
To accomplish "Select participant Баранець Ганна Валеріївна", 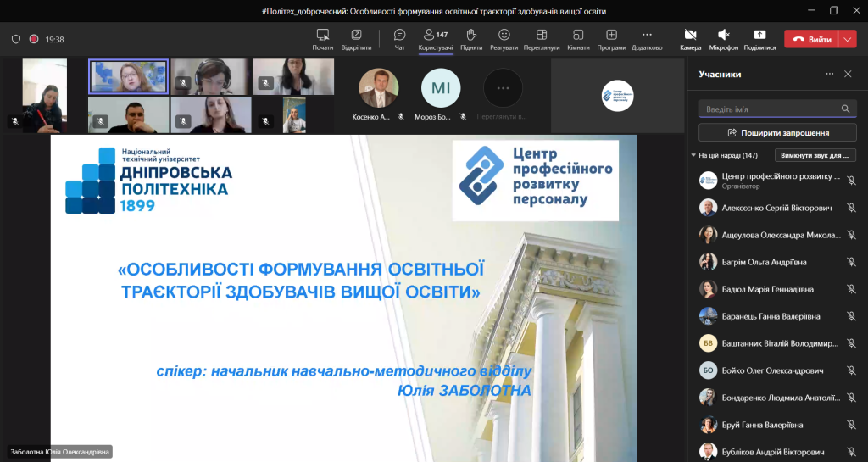I will pyautogui.click(x=777, y=316).
